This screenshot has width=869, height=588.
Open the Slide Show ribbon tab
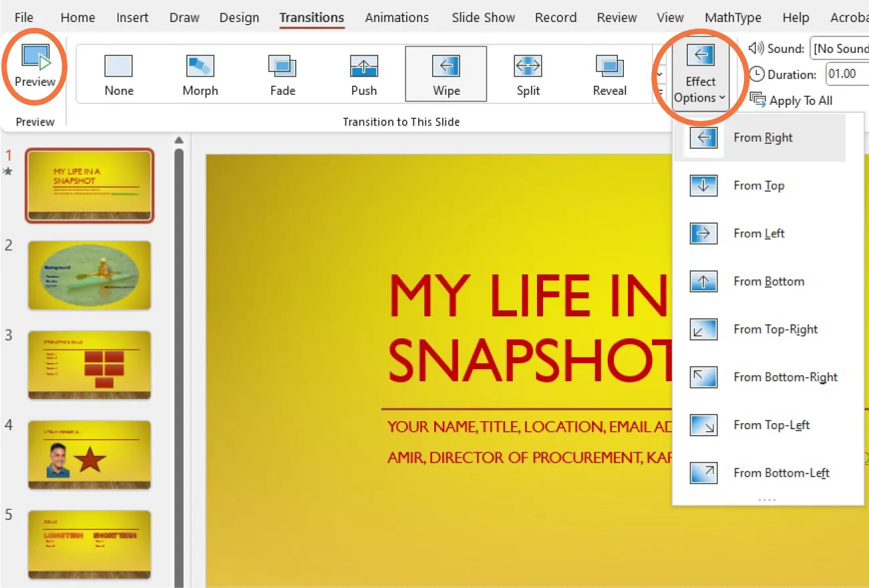pos(483,17)
